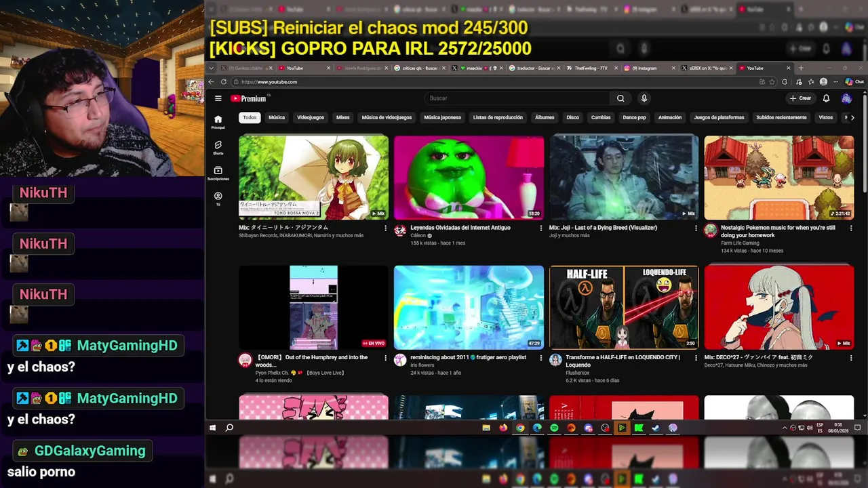Viewport: 868px width, 488px height.
Task: Open options for Nostalgic Pokemon music video
Action: coord(851,228)
